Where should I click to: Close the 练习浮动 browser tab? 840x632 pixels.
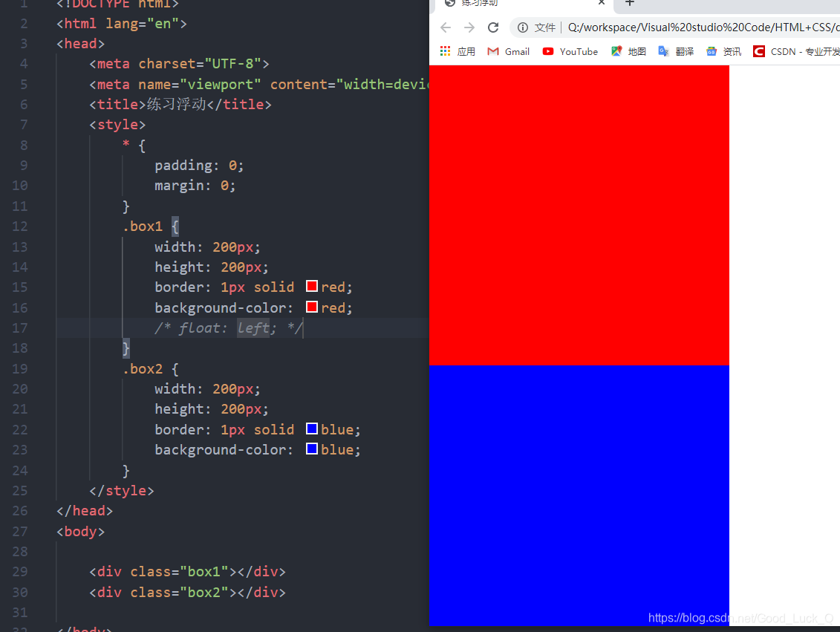602,2
